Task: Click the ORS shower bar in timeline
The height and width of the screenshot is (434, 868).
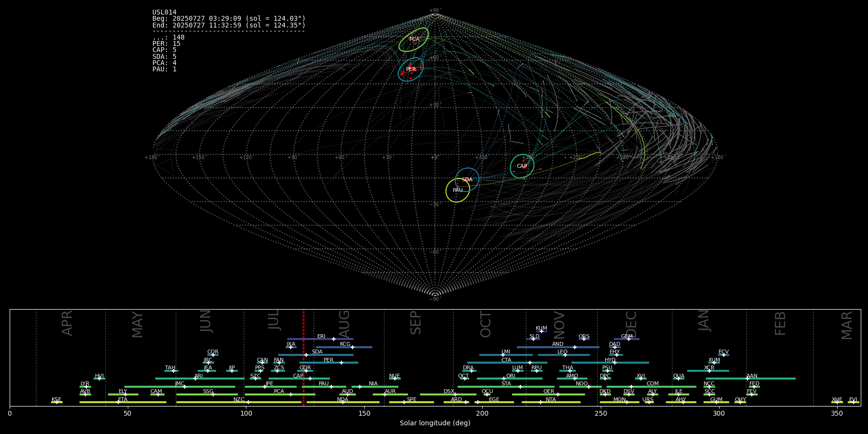Action: 584,339
